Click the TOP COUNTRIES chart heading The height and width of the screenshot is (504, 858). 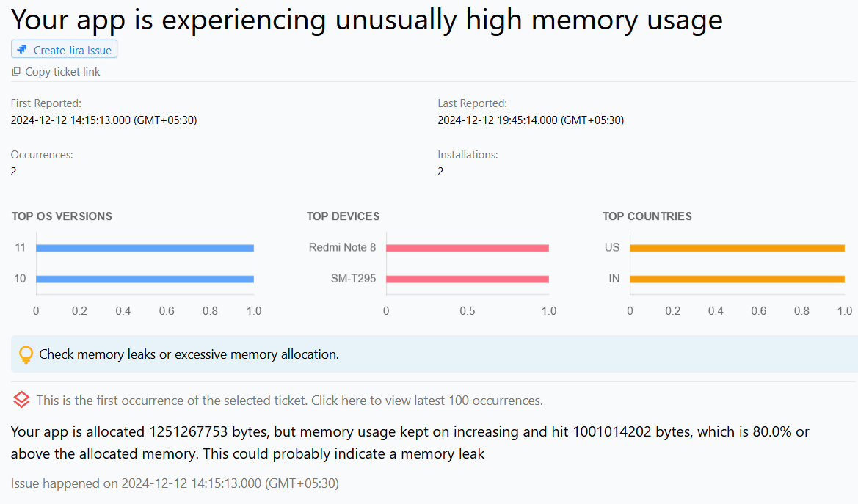pyautogui.click(x=647, y=216)
